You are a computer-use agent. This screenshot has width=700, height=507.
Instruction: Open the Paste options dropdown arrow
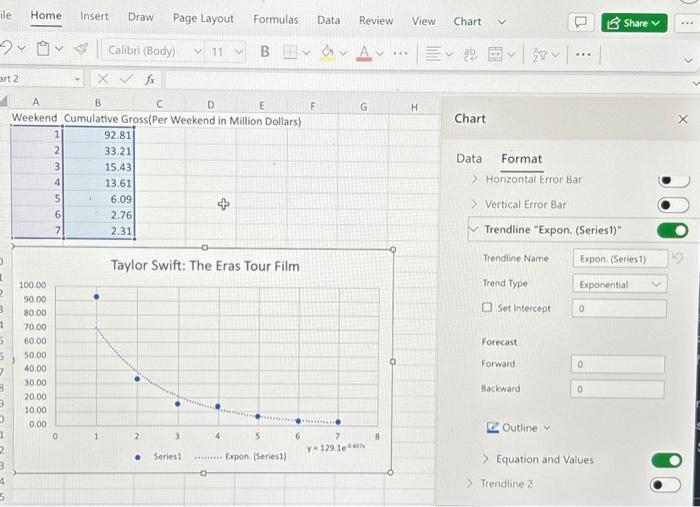[x=59, y=48]
